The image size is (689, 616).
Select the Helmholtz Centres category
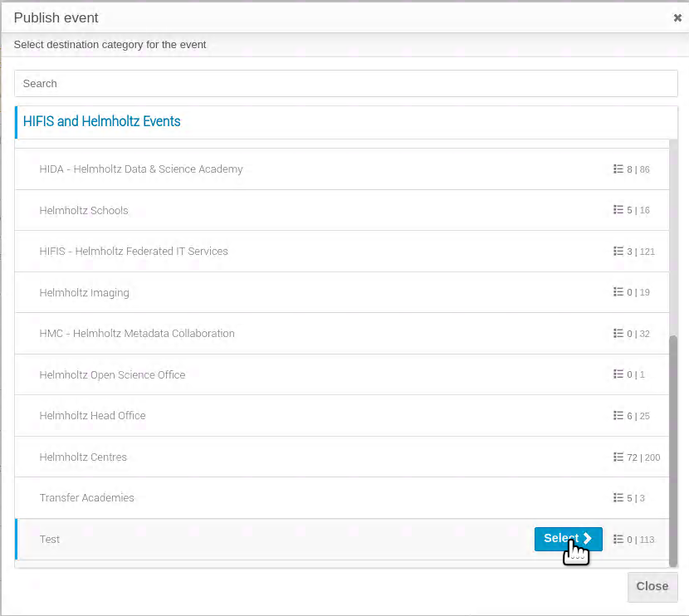click(x=342, y=457)
